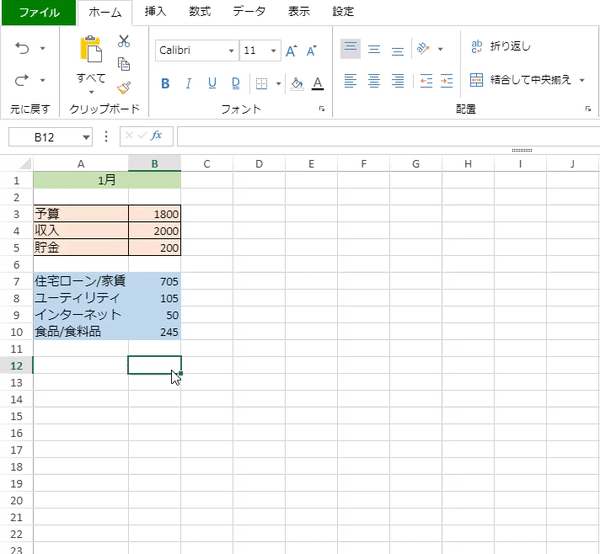Switch to the 数式 tab
The image size is (600, 554).
tap(199, 13)
